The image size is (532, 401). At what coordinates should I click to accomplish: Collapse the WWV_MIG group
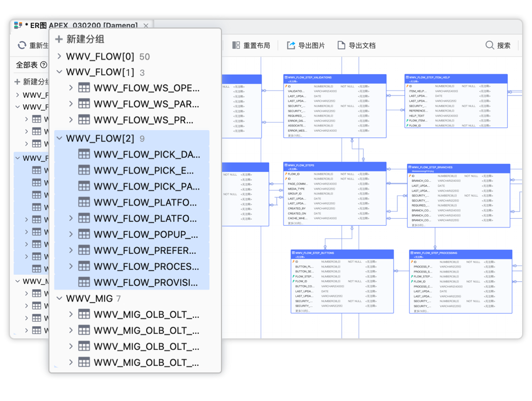tap(59, 298)
